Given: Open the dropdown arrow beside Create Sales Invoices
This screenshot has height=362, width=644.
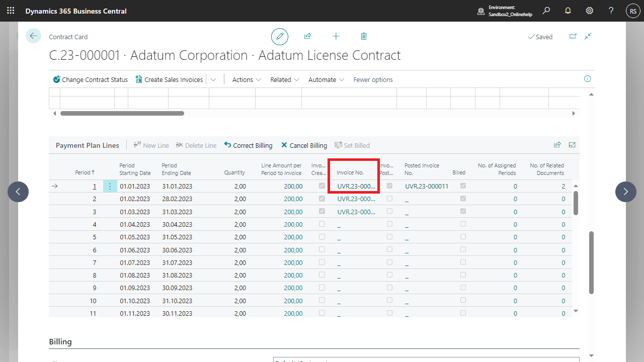Looking at the screenshot, I should coord(213,79).
